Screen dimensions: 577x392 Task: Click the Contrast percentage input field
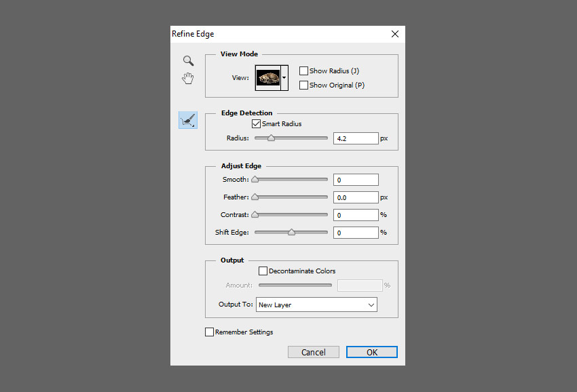coord(356,215)
